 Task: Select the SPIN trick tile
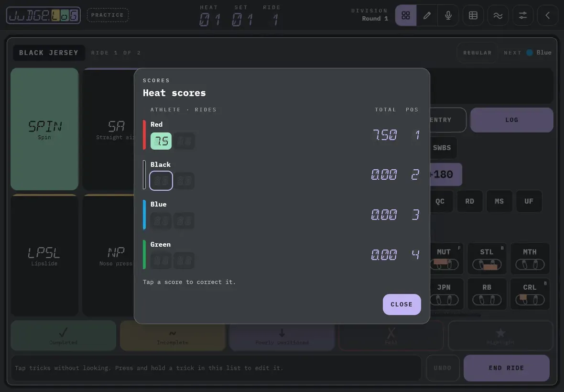44,129
